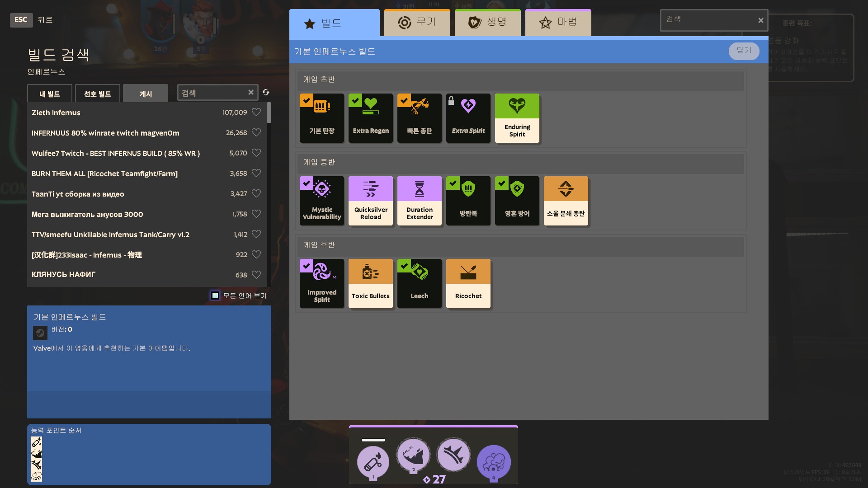This screenshot has height=488, width=868.
Task: Open the КЛЯНУСЬ НАФИГ build
Action: point(147,275)
